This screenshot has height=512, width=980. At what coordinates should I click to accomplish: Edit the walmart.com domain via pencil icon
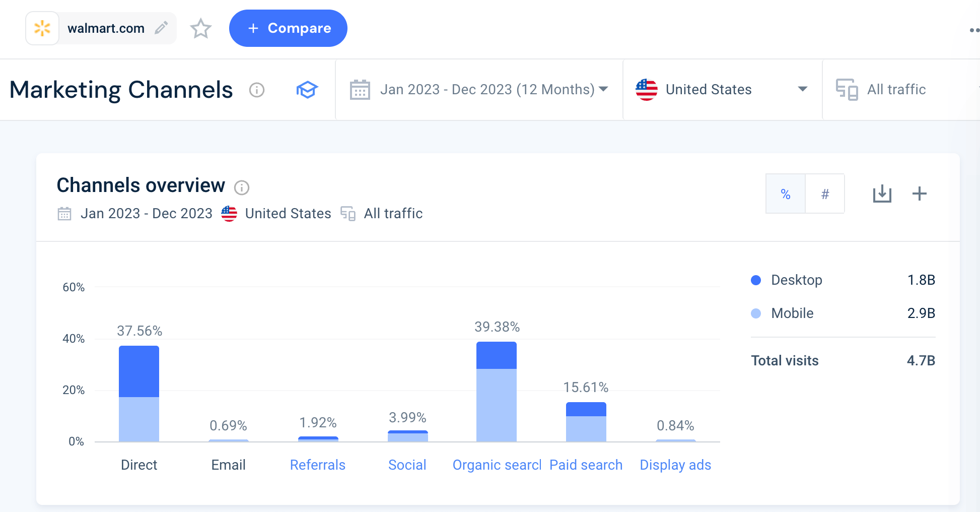[161, 28]
